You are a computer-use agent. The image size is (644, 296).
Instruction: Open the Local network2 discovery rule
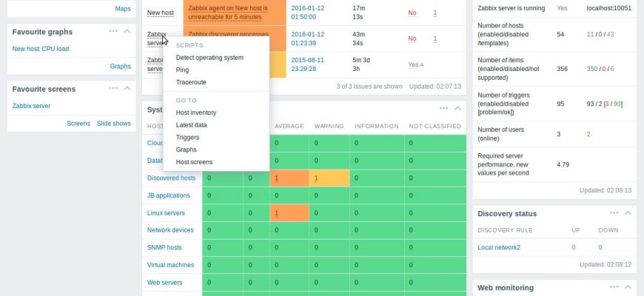pos(499,247)
